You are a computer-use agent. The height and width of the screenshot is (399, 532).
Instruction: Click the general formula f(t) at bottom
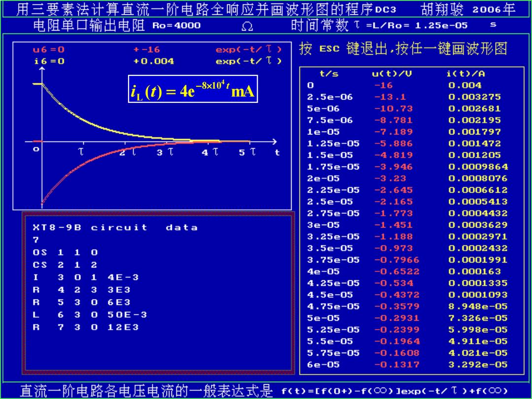[x=395, y=391]
